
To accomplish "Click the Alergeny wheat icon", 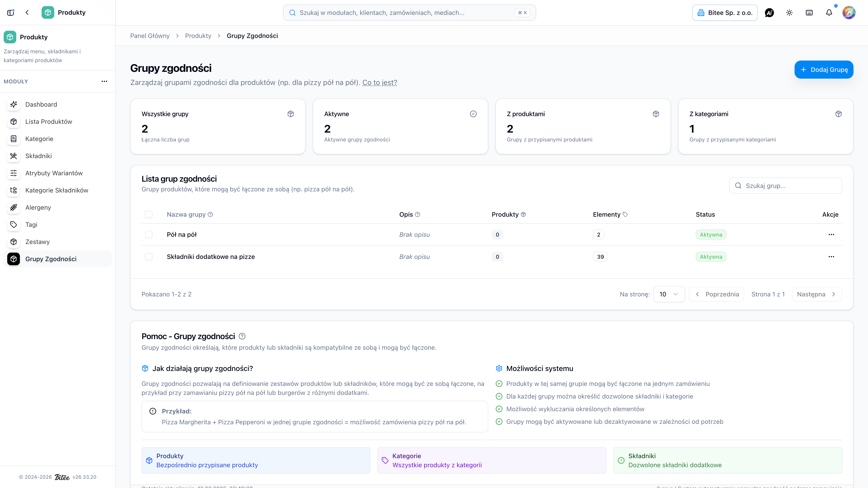I will (x=14, y=207).
